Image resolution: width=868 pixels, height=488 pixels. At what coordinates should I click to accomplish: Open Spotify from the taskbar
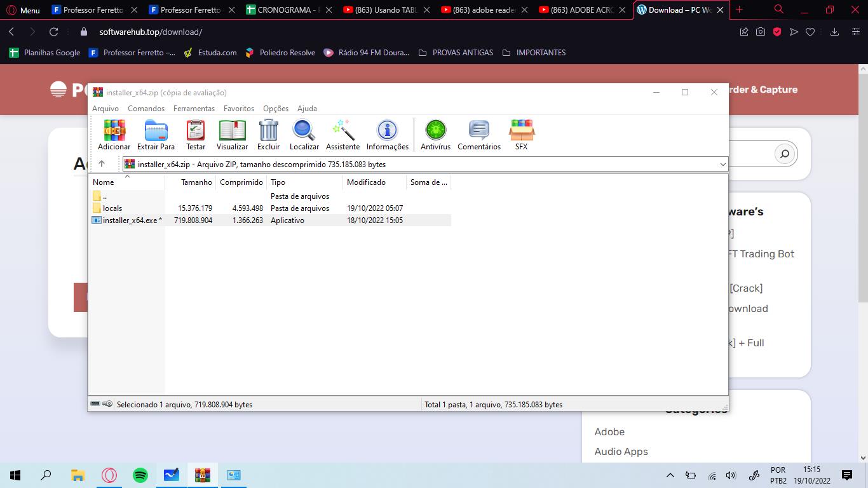click(140, 475)
